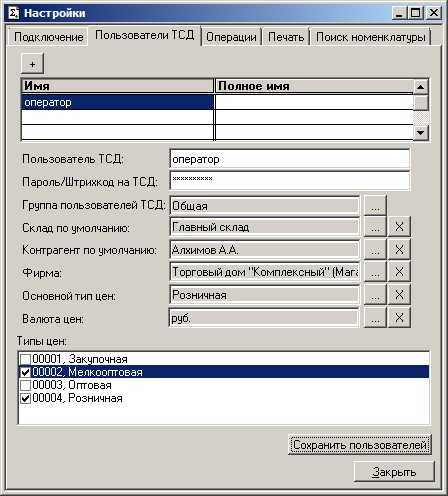Click the Общая group field
Screen dimensions: 448x496
[x=264, y=206]
